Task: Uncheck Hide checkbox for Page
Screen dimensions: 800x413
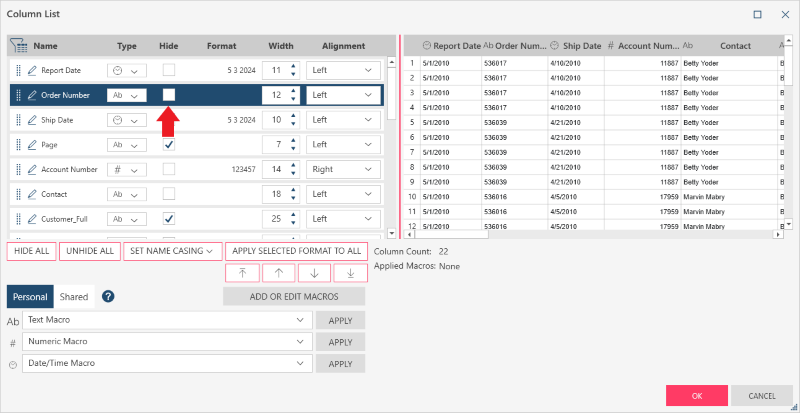Action: point(169,144)
